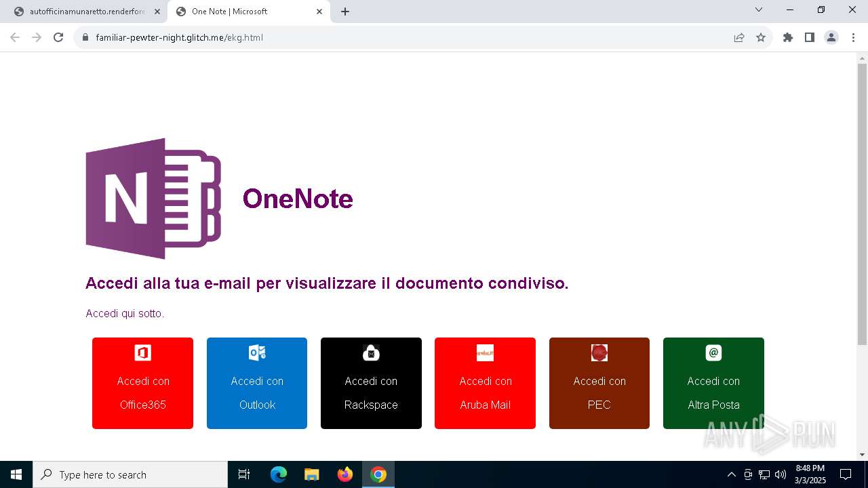Screen dimensions: 868x488
Task: Click the Windows taskbar search box
Action: coord(130,474)
